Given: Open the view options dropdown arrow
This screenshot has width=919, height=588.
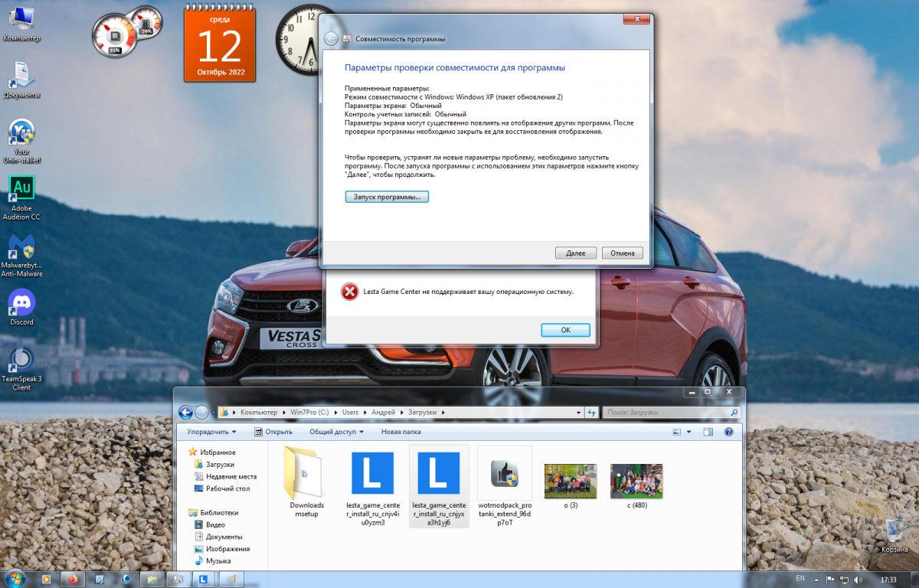Looking at the screenshot, I should [x=688, y=432].
